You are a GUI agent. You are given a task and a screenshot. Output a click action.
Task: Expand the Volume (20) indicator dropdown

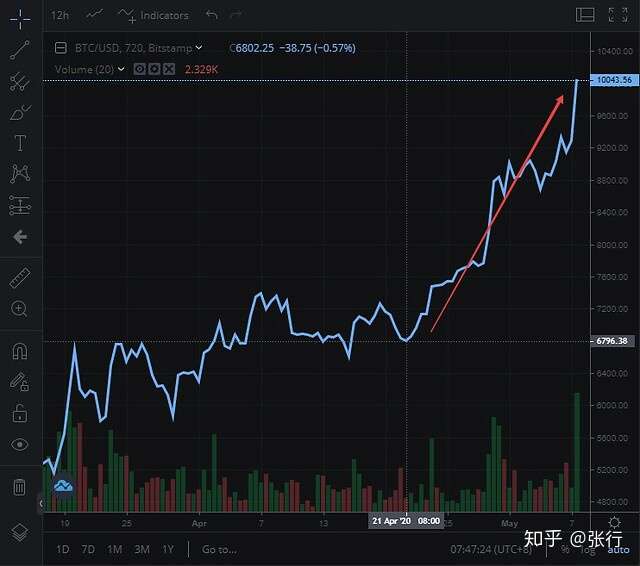coord(121,69)
